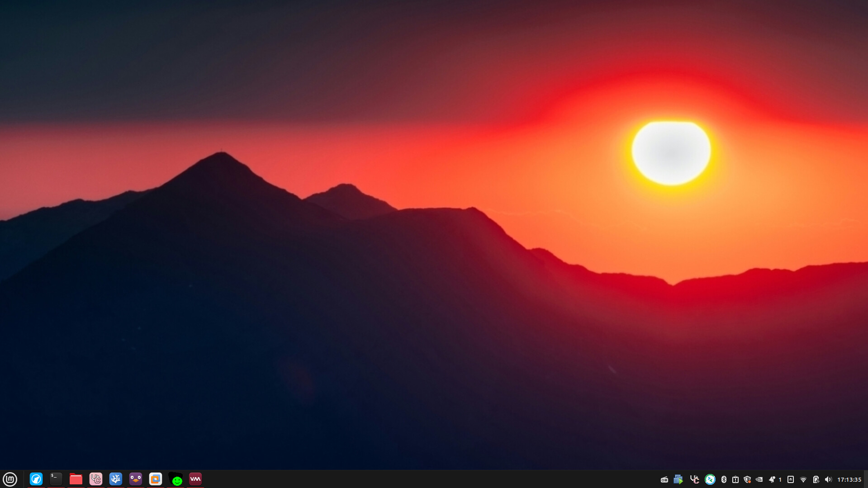The width and height of the screenshot is (868, 488).
Task: Launch the blue wolf browser icon
Action: [36, 479]
